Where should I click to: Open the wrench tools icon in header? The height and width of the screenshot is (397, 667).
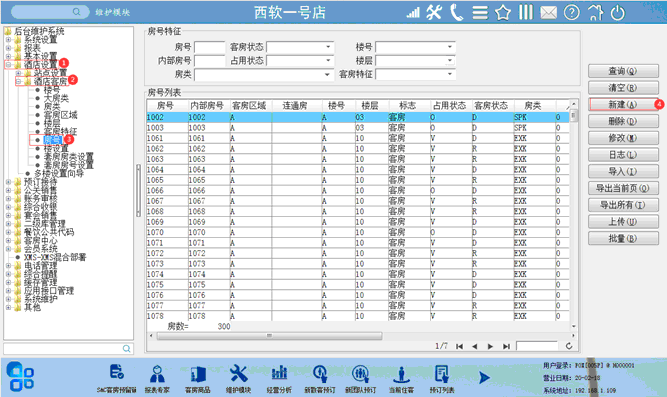click(434, 12)
